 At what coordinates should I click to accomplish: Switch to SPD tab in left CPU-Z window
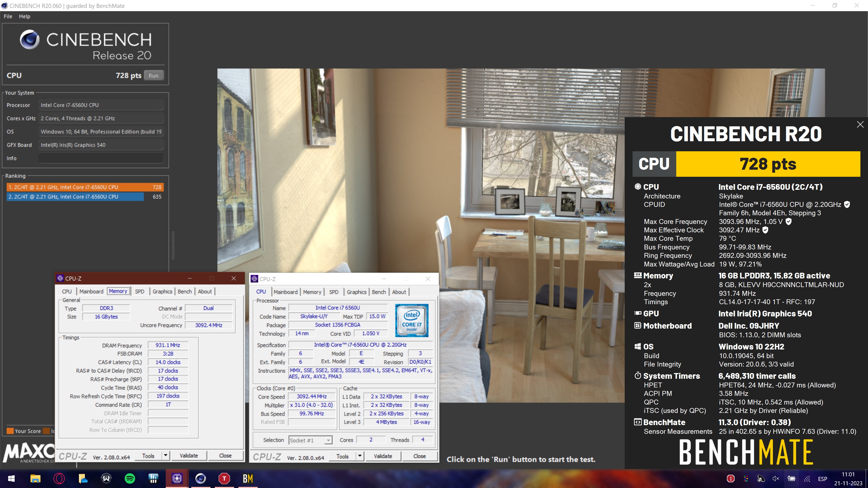click(139, 291)
